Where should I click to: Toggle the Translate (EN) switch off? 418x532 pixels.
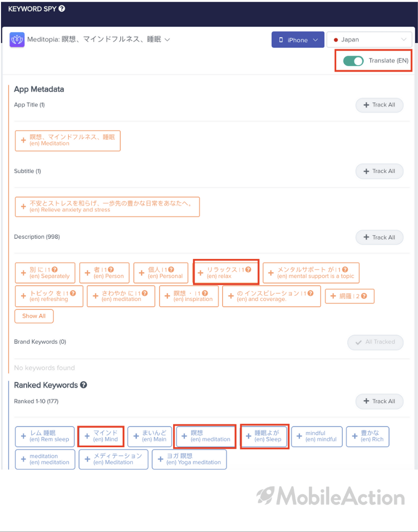tap(353, 61)
